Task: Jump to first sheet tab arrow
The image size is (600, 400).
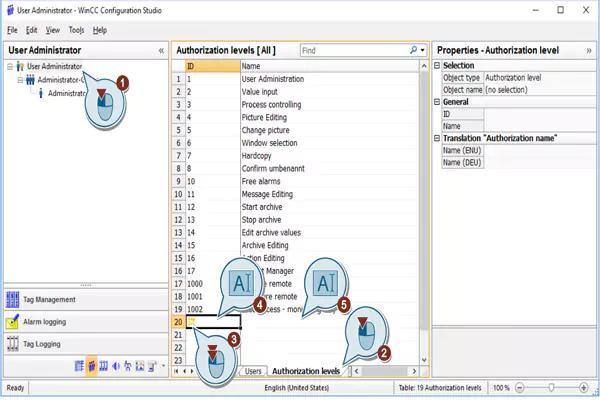Action: pos(176,371)
